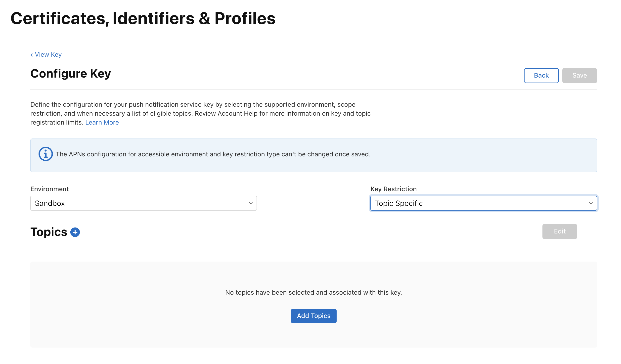Click the Configure Key page title
621x364 pixels.
click(x=70, y=73)
